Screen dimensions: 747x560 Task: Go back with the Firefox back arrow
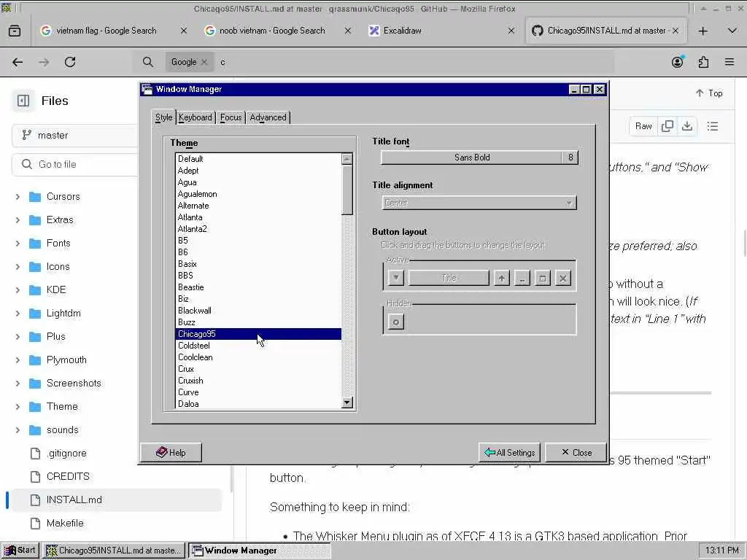[18, 62]
